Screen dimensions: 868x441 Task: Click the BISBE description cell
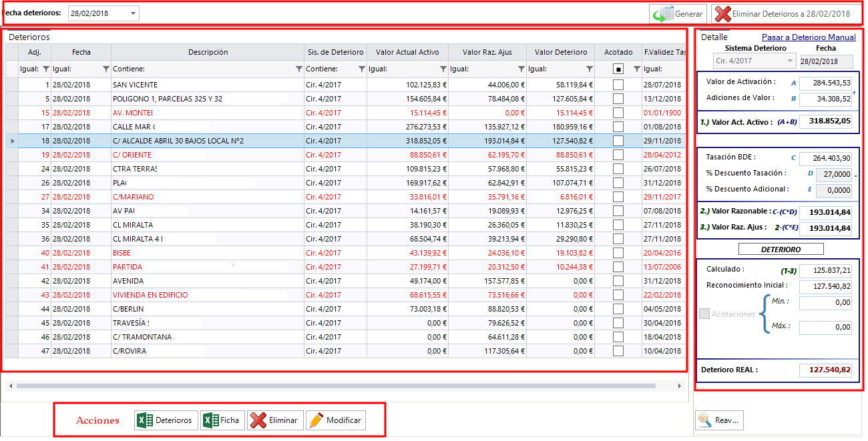click(x=208, y=253)
